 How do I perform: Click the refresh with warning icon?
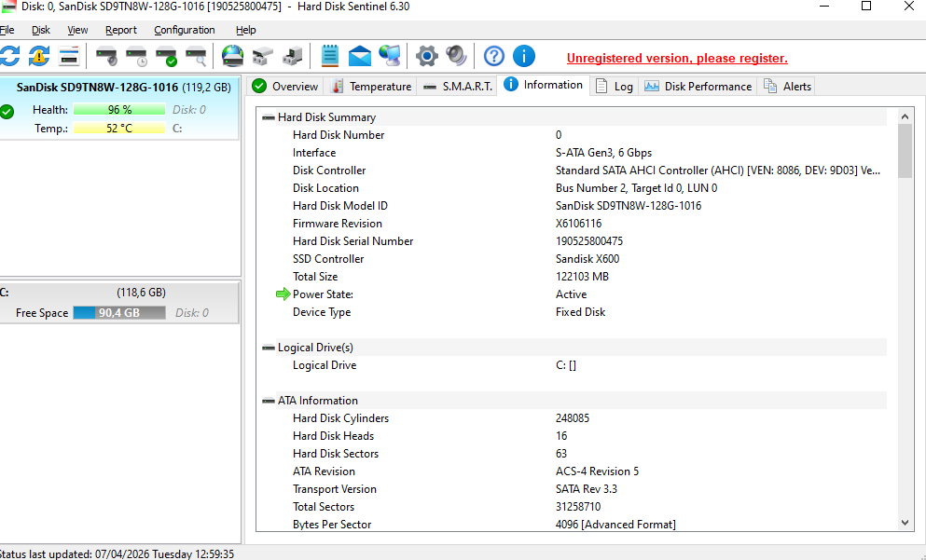[39, 56]
